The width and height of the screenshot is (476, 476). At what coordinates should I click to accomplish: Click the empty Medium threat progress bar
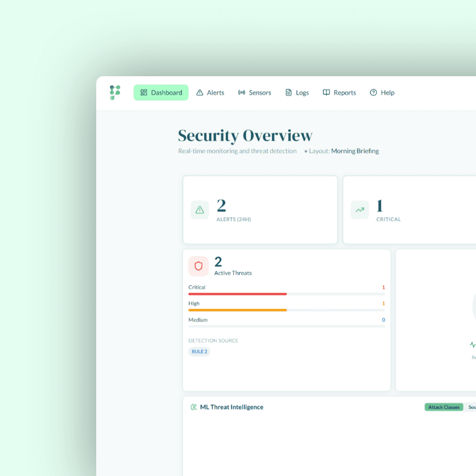286,326
